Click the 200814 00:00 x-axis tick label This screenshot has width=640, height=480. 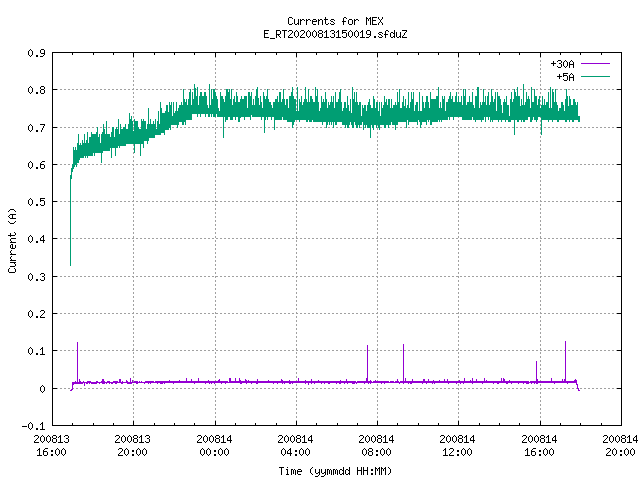[214, 445]
